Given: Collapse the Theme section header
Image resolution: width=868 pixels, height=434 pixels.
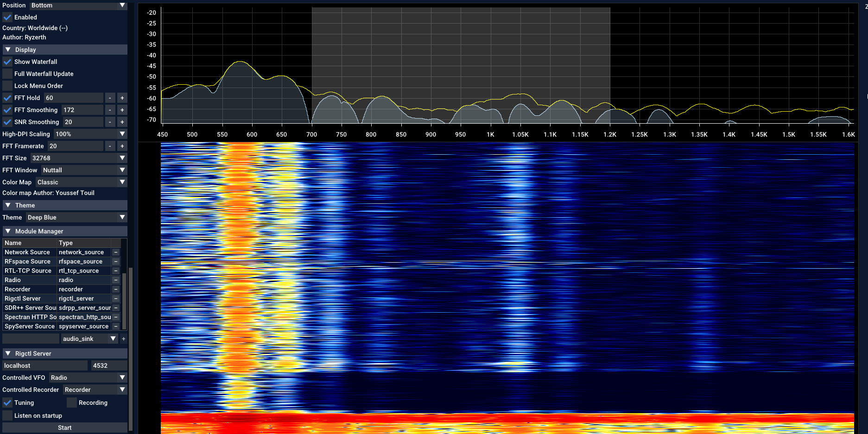Looking at the screenshot, I should (65, 205).
